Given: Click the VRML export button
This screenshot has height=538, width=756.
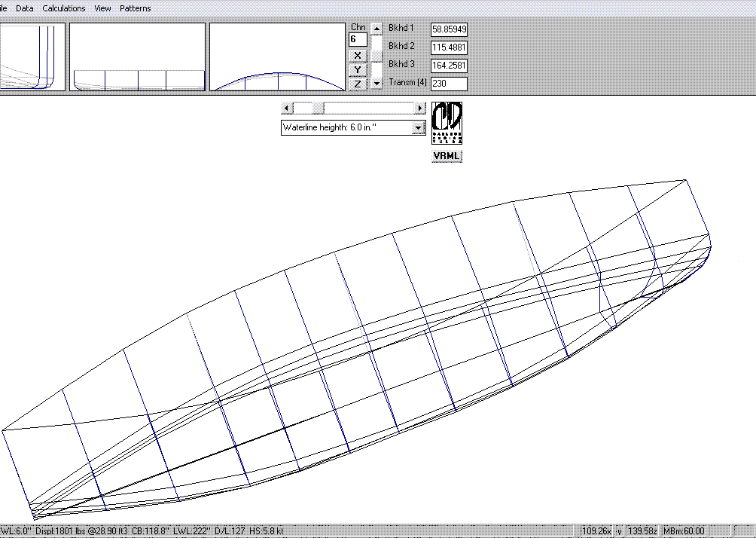Looking at the screenshot, I should coord(447,156).
